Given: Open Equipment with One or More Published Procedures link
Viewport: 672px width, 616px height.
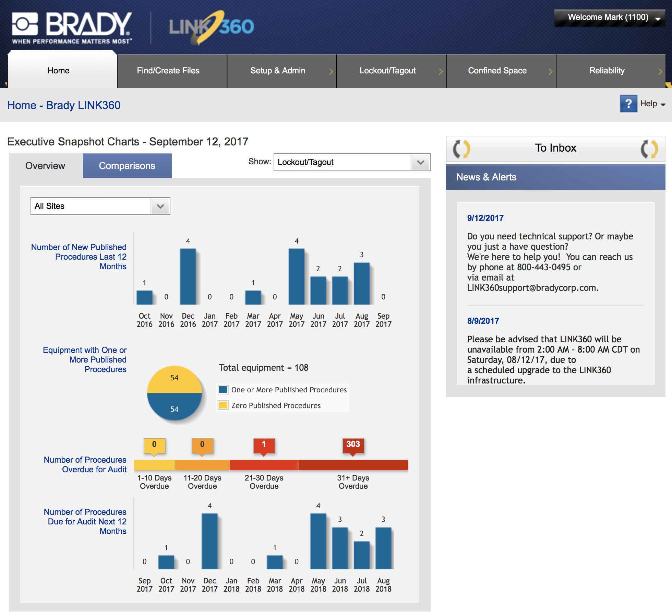Looking at the screenshot, I should [x=85, y=359].
